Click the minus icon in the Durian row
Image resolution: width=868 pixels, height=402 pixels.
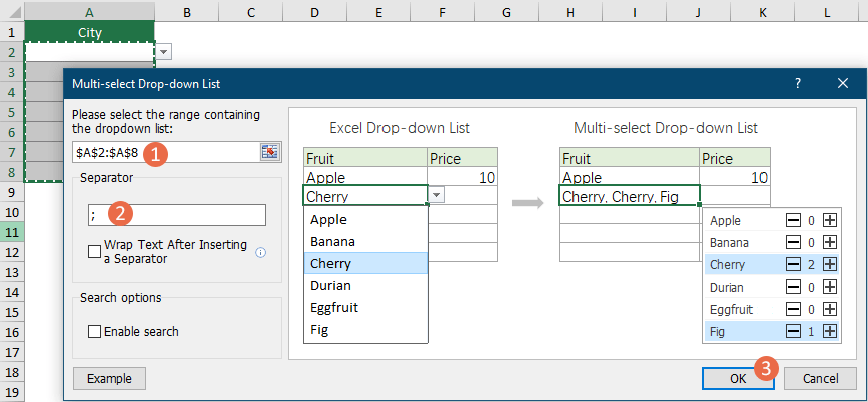(793, 287)
